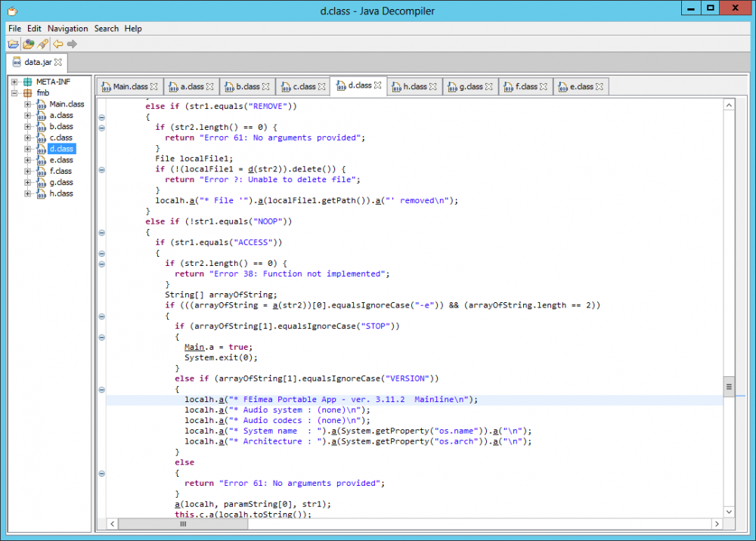
Task: Go back with the Backward arrow icon
Action: [57, 44]
